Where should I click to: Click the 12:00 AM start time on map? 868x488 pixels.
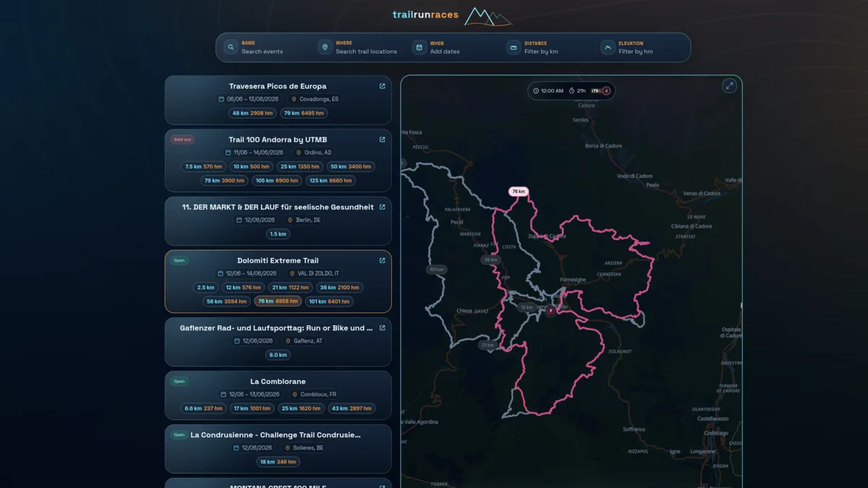(x=552, y=91)
